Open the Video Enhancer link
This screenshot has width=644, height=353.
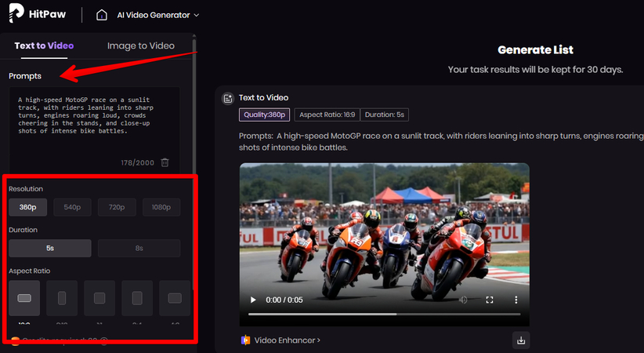point(287,340)
